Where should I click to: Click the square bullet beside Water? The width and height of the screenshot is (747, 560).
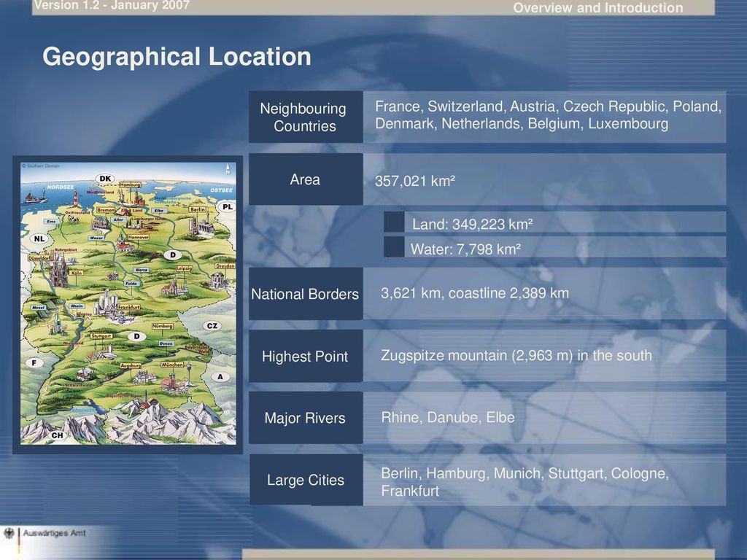(394, 247)
